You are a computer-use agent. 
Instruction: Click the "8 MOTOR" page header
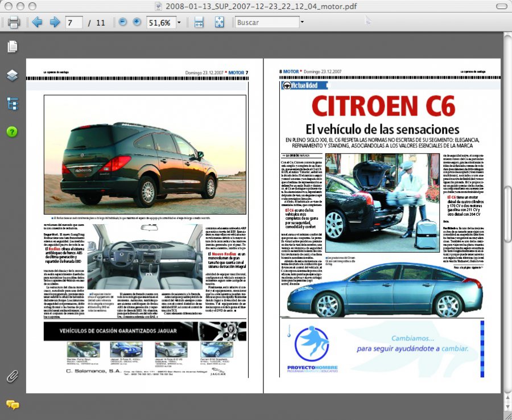(x=289, y=72)
